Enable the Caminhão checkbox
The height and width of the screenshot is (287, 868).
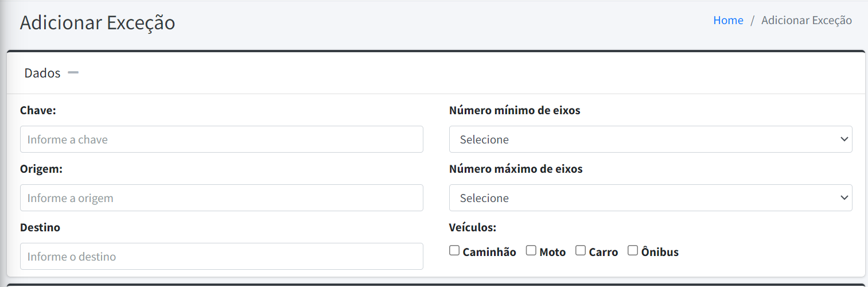click(x=454, y=251)
